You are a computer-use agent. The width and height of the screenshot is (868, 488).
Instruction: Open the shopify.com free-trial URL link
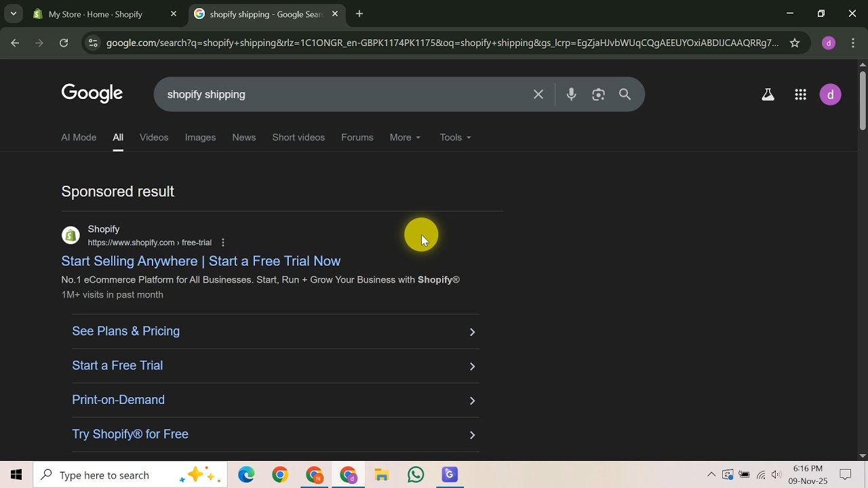coord(149,243)
